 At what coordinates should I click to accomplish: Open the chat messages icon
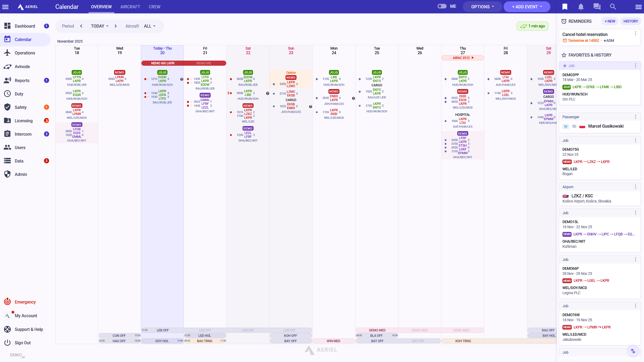597,7
